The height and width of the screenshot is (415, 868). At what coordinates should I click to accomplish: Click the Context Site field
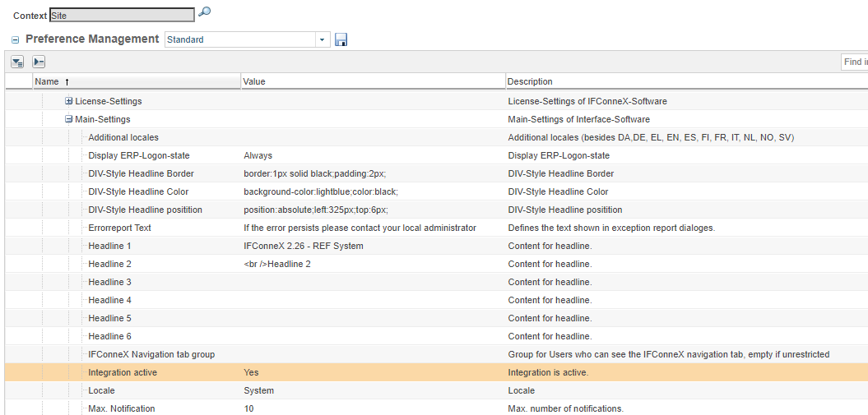click(x=122, y=15)
